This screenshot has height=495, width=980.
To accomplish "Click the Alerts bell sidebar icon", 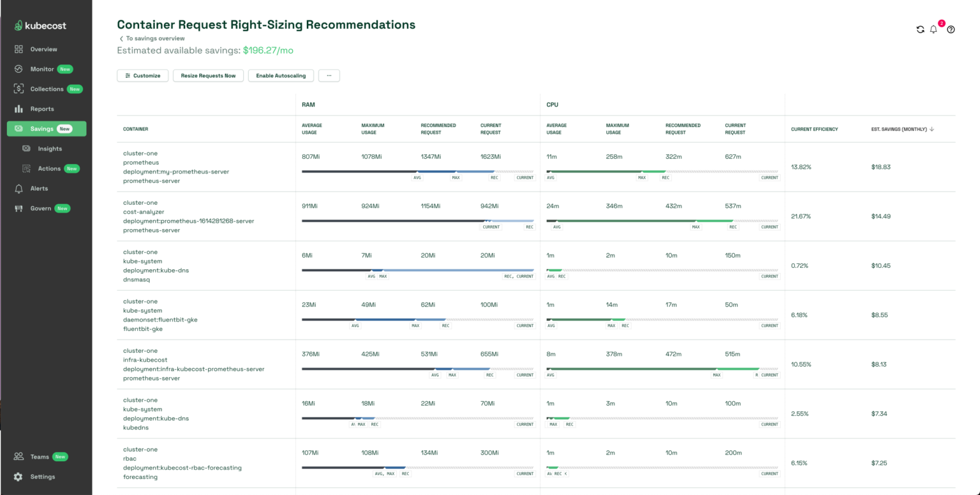I will point(19,189).
